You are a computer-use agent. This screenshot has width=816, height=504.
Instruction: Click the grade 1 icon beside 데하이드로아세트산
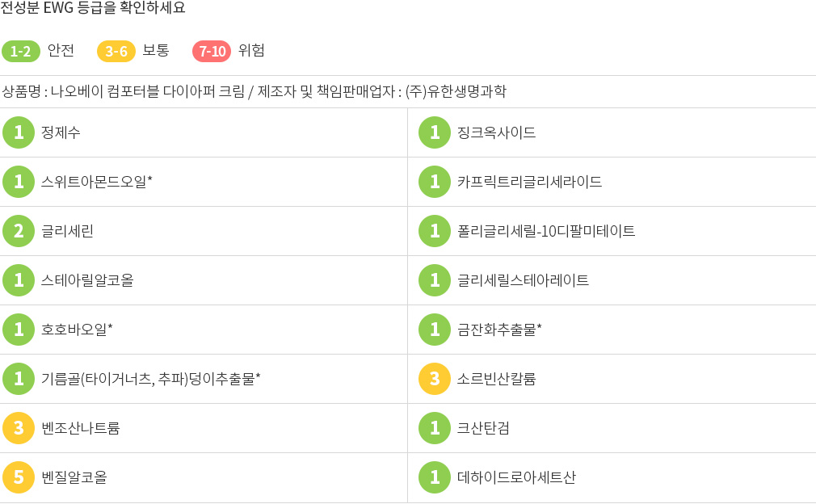tap(435, 477)
